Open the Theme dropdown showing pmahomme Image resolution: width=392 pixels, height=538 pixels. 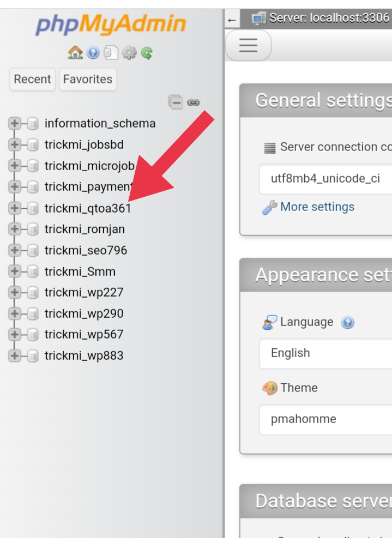pos(325,419)
